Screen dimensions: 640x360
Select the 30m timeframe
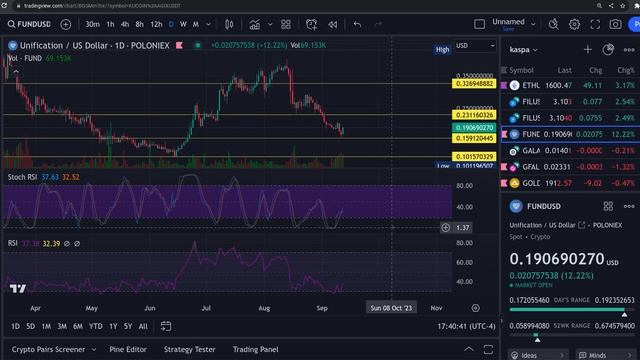tap(92, 24)
